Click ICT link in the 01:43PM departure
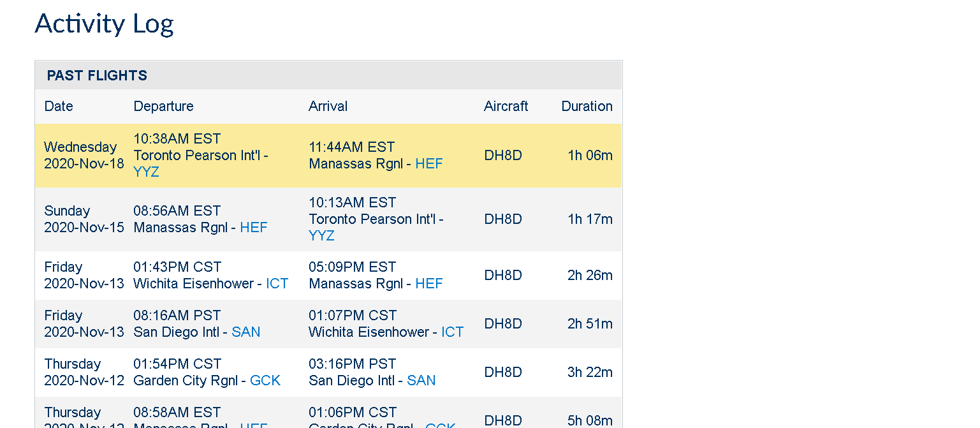 pos(277,284)
